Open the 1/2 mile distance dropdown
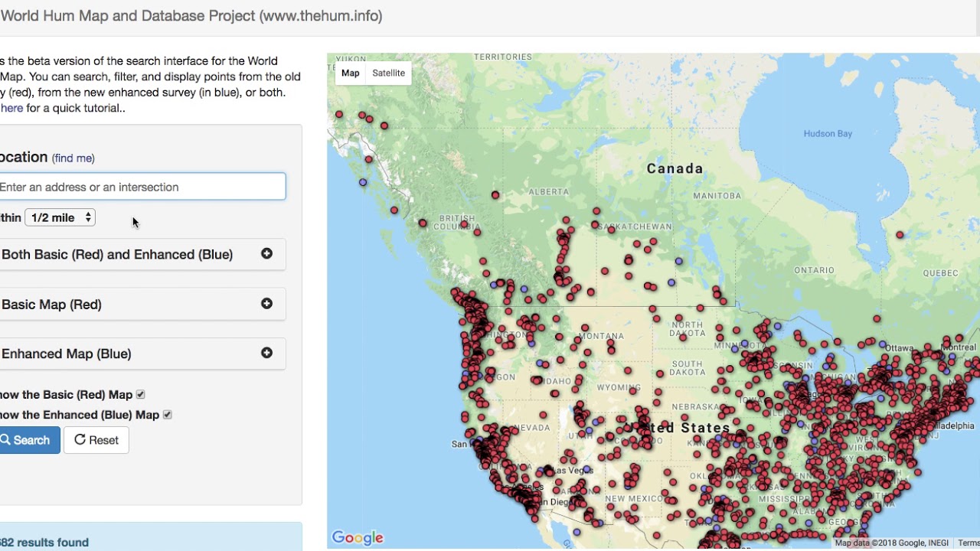The height and width of the screenshot is (551, 980). 60,217
